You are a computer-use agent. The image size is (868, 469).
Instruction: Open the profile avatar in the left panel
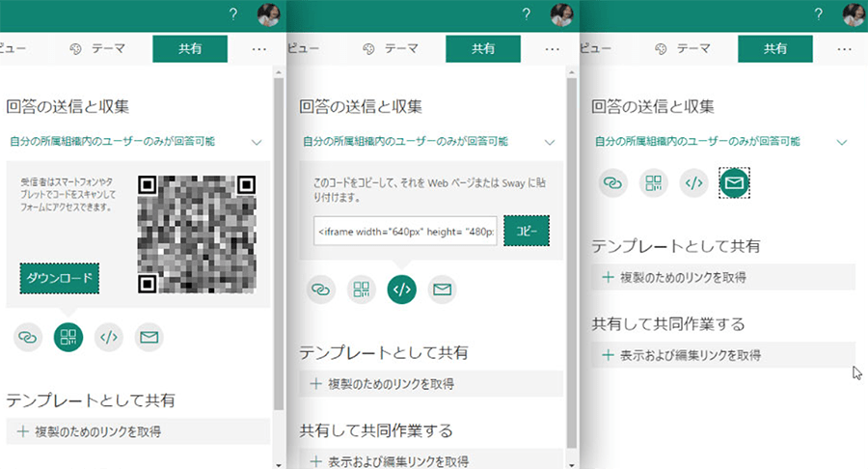coord(269,14)
